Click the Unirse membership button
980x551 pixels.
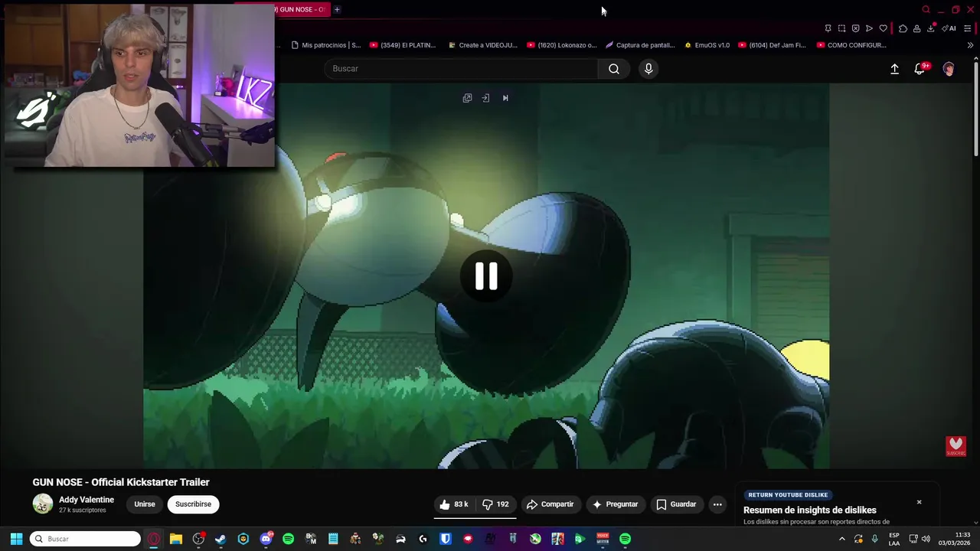pyautogui.click(x=145, y=504)
